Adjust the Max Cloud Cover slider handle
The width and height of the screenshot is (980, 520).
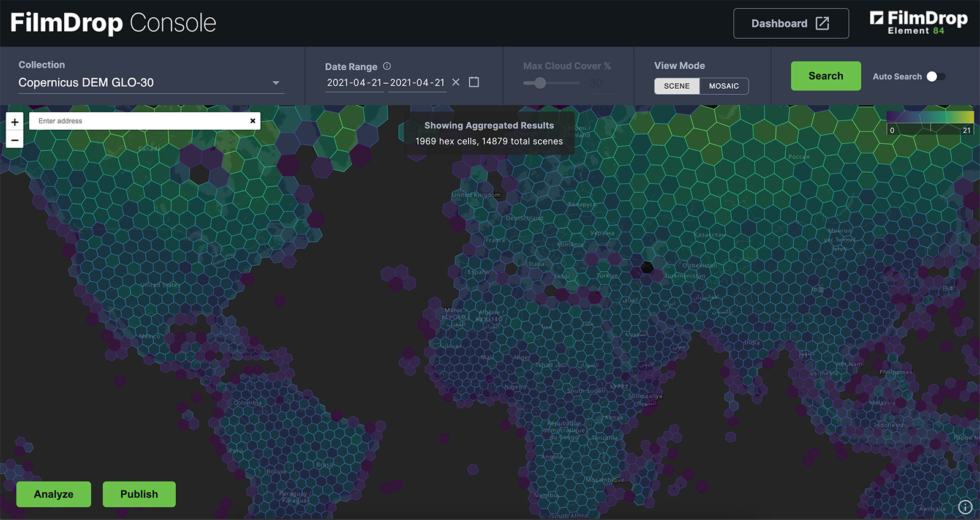[x=540, y=83]
